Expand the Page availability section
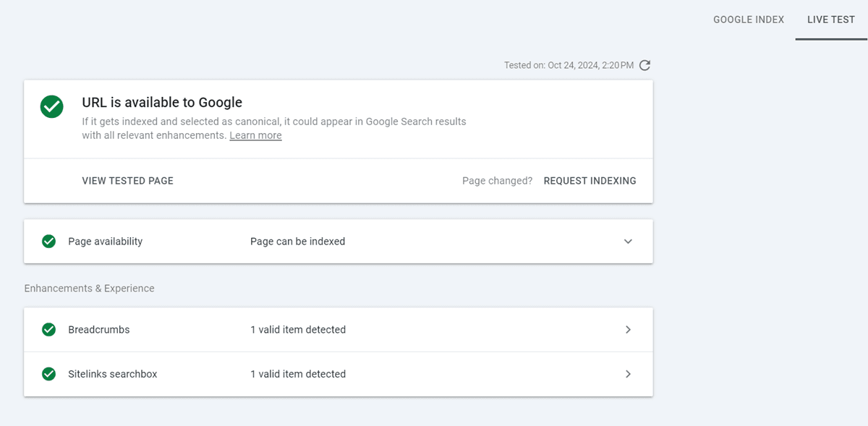The image size is (868, 426). pos(628,241)
